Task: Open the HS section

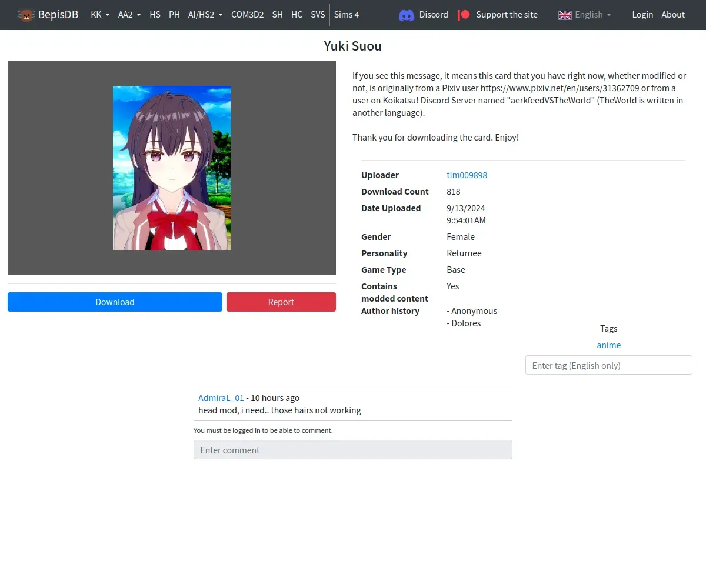Action: pos(155,15)
